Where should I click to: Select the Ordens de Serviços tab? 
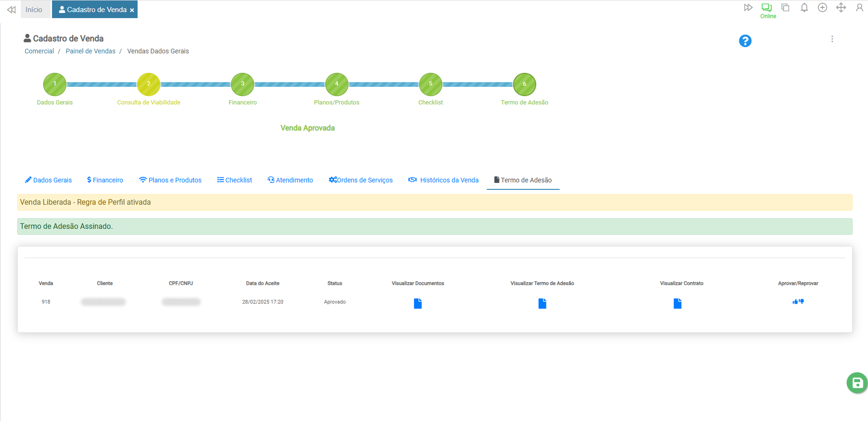coord(361,180)
